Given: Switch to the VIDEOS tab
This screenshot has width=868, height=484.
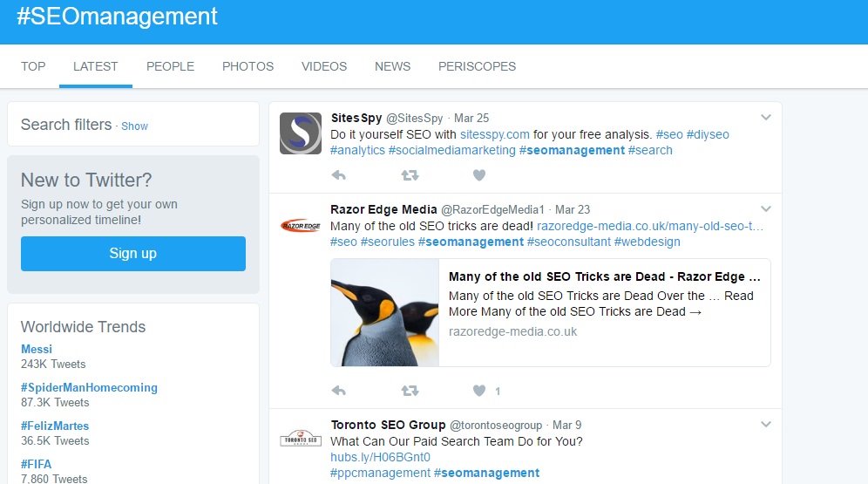Looking at the screenshot, I should 324,66.
